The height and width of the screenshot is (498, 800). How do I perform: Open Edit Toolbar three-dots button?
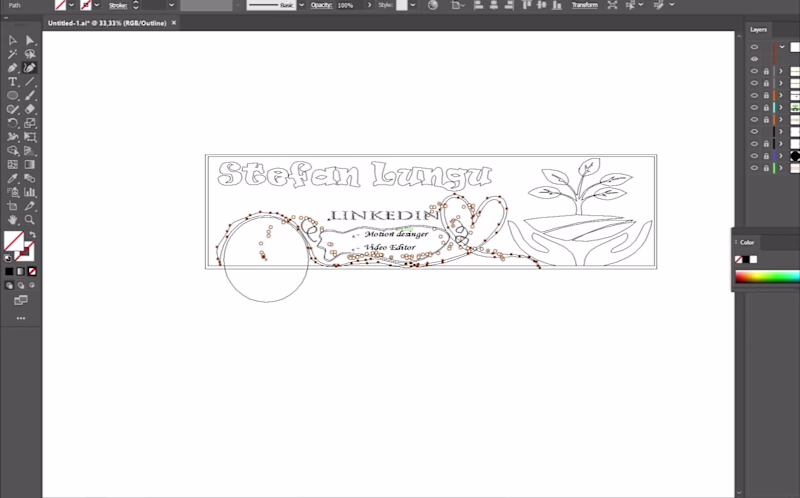click(21, 318)
